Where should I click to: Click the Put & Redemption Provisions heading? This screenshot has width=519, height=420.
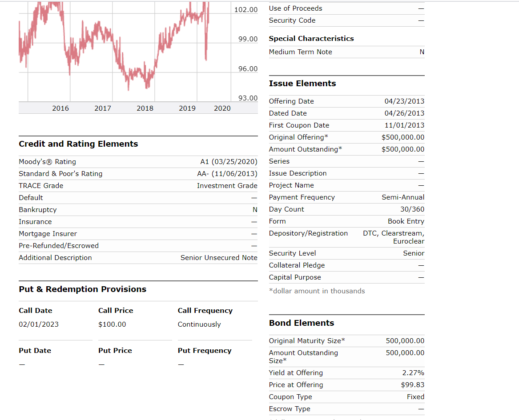tap(82, 289)
